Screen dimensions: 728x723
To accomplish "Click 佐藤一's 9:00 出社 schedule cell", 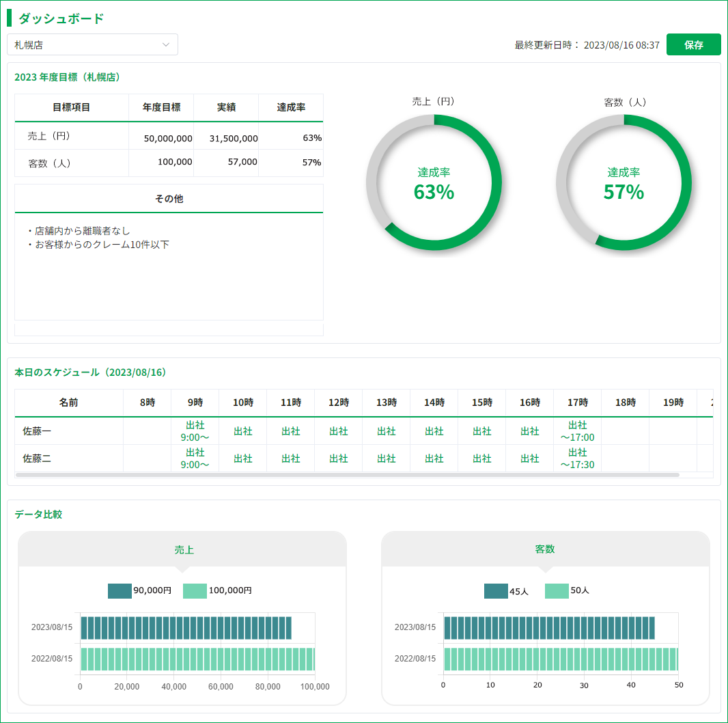I will point(195,431).
